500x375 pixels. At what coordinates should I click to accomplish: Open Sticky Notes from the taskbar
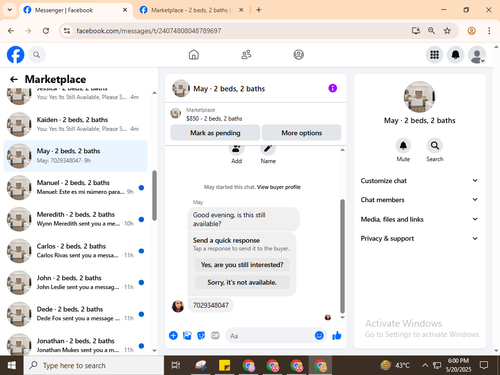[224, 365]
